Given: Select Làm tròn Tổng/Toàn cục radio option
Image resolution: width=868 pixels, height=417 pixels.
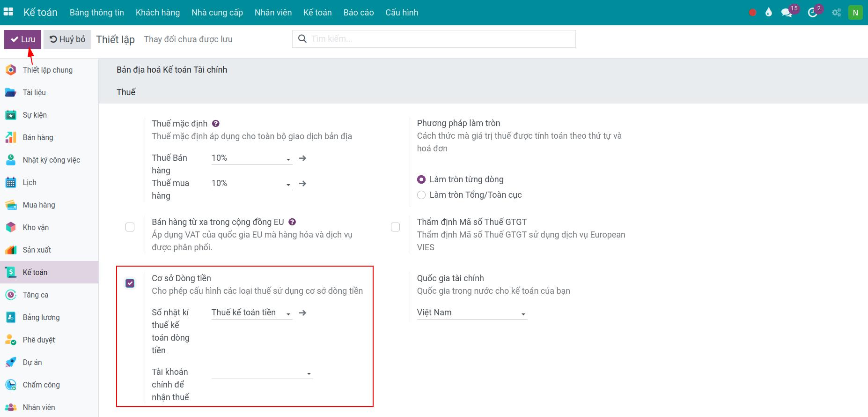Looking at the screenshot, I should (x=421, y=195).
